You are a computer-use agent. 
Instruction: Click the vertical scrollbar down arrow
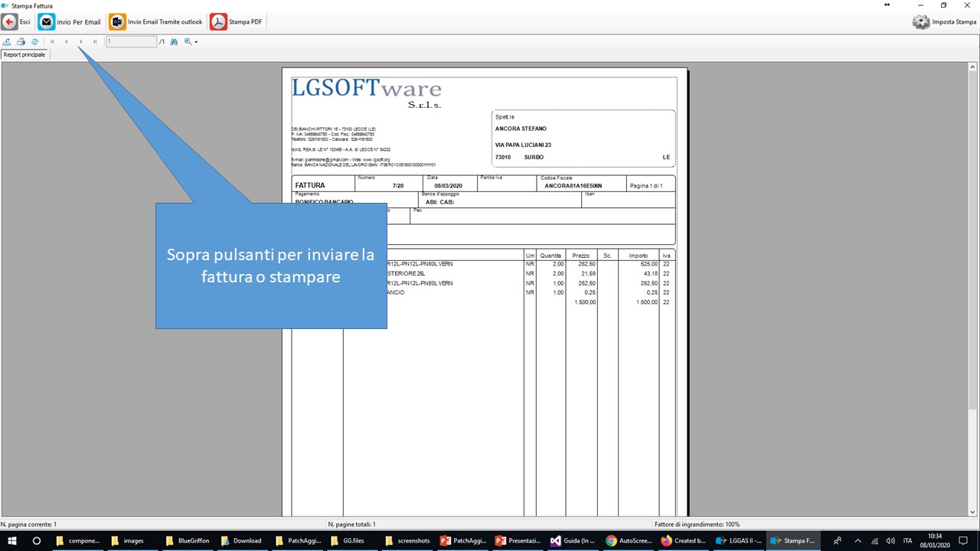coord(973,512)
